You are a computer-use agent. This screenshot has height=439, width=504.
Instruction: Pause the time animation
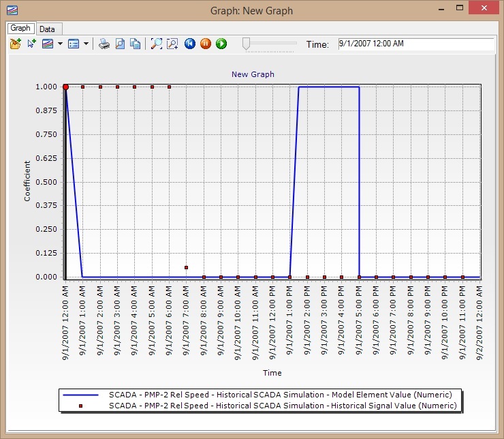tap(206, 44)
